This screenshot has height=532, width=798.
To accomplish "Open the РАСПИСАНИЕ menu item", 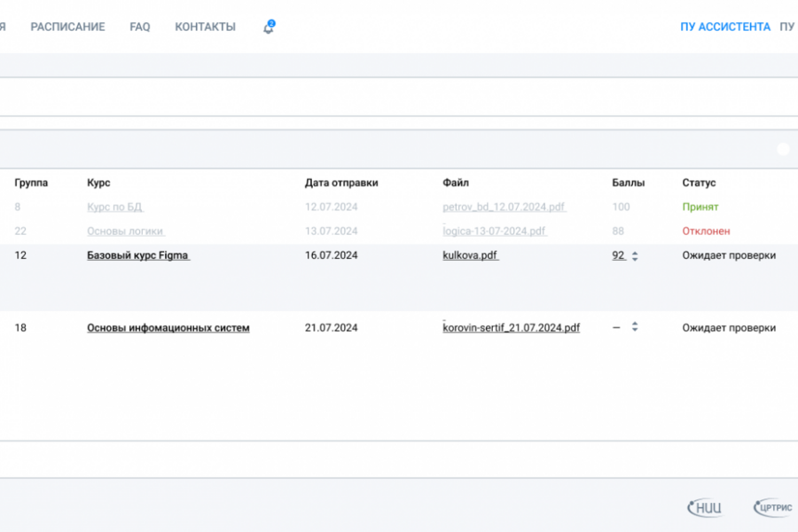I will [67, 27].
